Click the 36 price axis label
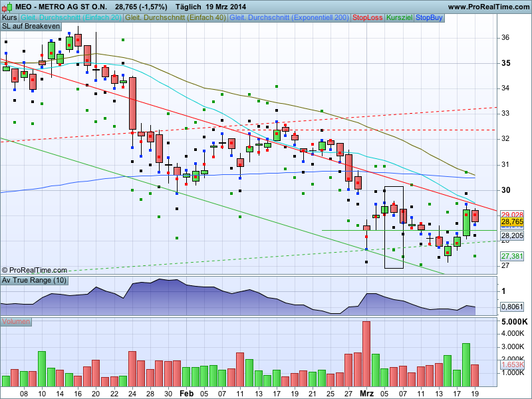532x399 pixels. click(x=505, y=37)
